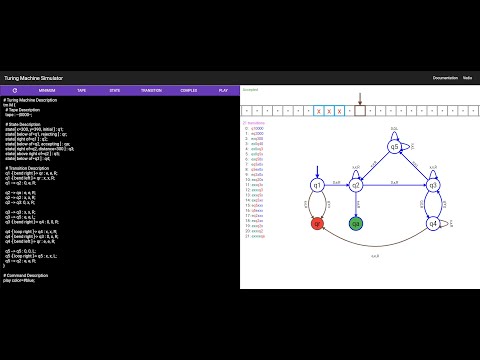Select transition row 12 in the list

click(254, 190)
